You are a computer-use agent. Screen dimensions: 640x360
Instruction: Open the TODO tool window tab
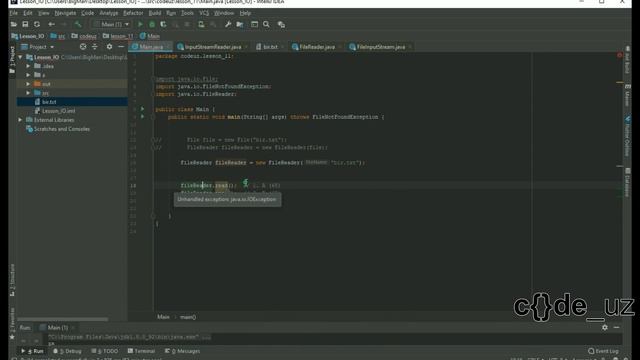pyautogui.click(x=105, y=351)
